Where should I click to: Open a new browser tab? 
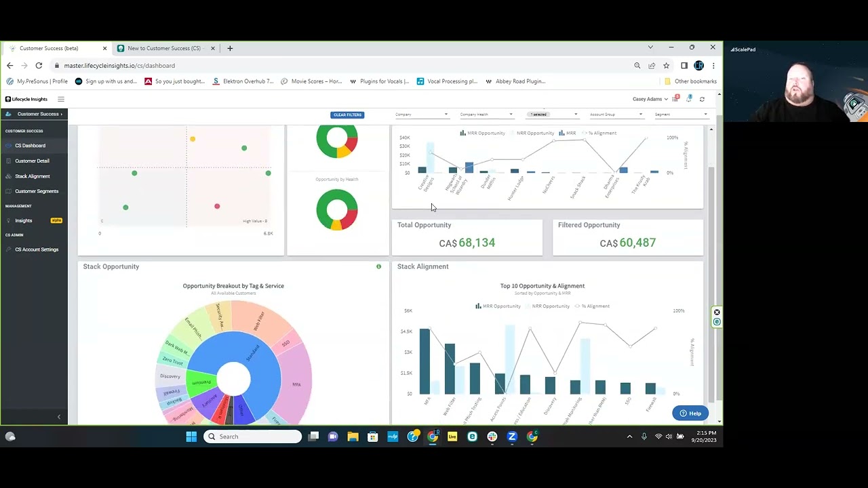[230, 48]
